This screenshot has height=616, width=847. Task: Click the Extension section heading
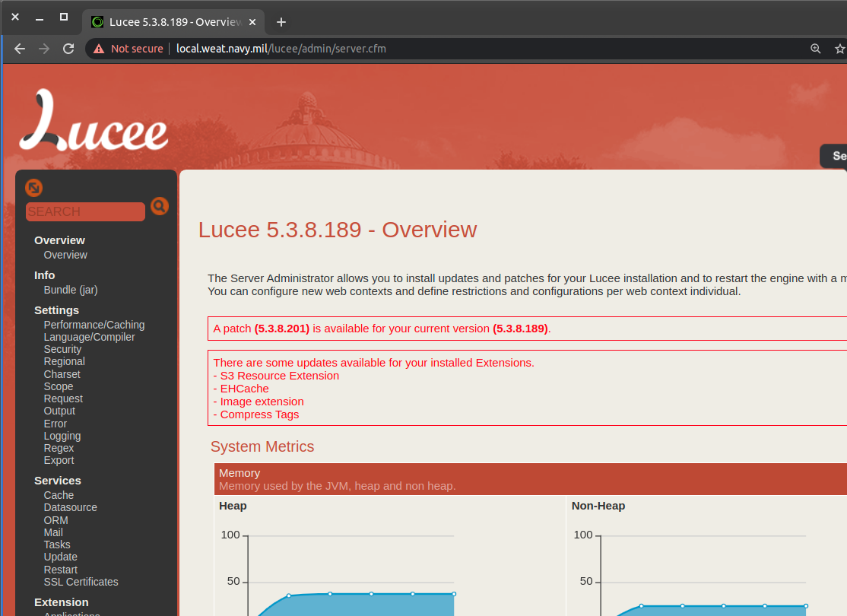tap(61, 602)
